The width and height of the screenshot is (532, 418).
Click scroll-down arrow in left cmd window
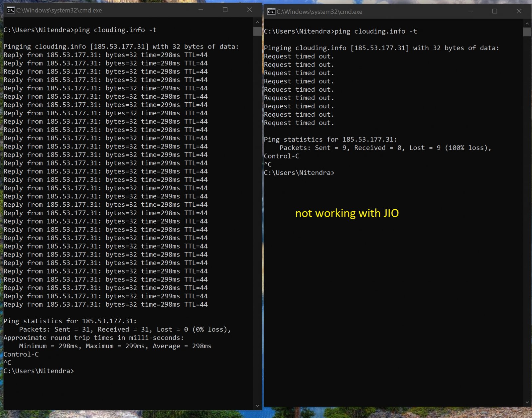click(257, 406)
